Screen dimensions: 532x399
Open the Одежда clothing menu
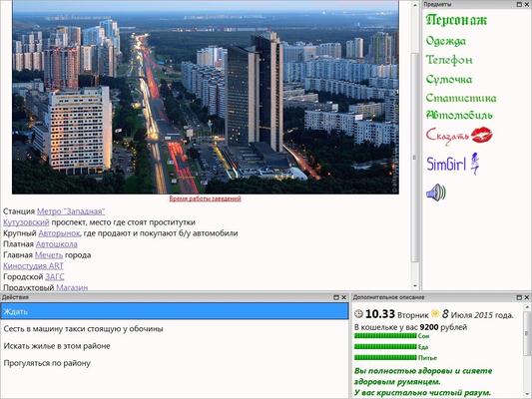click(446, 41)
